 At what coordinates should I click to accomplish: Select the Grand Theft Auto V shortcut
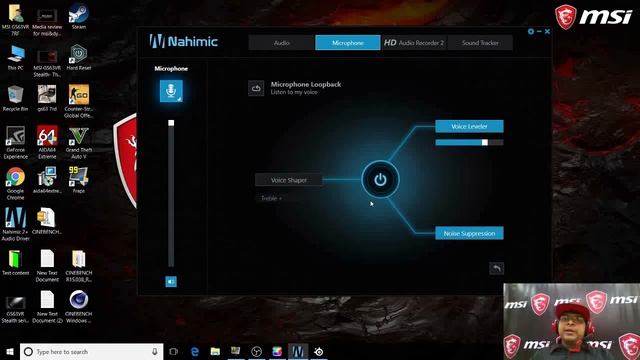[x=78, y=142]
